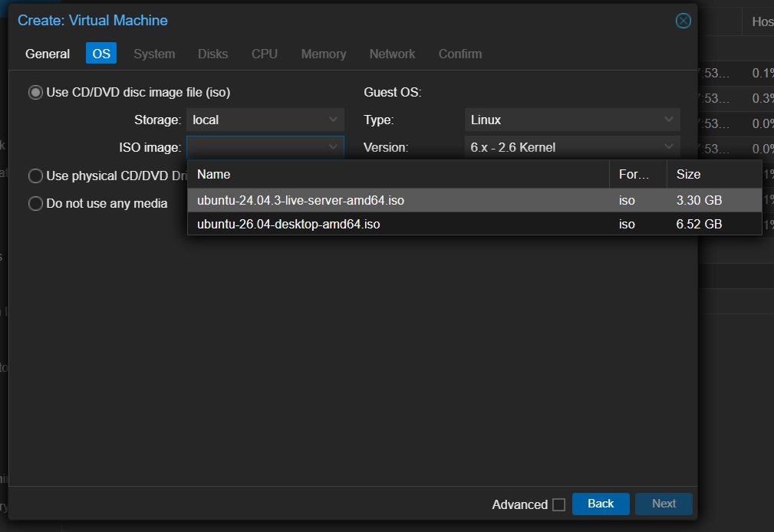Screen dimensions: 774x532
Task: Close the Create Virtual Machine dialog
Action: coord(683,21)
